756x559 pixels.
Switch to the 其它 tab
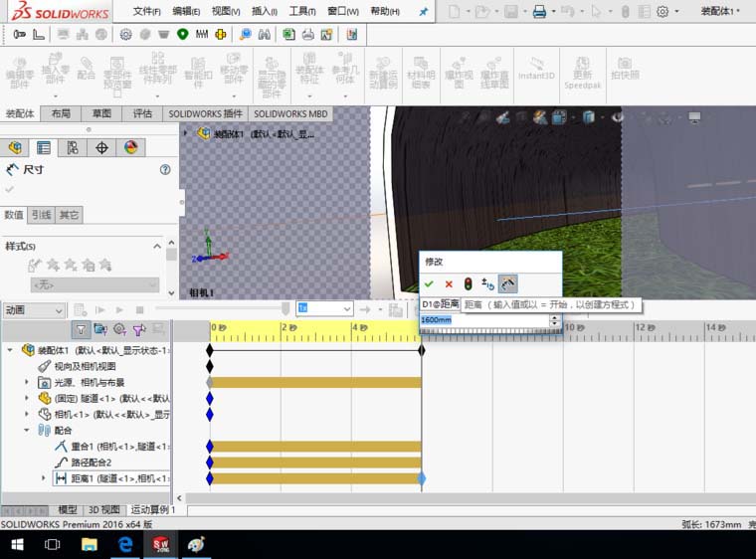point(69,215)
